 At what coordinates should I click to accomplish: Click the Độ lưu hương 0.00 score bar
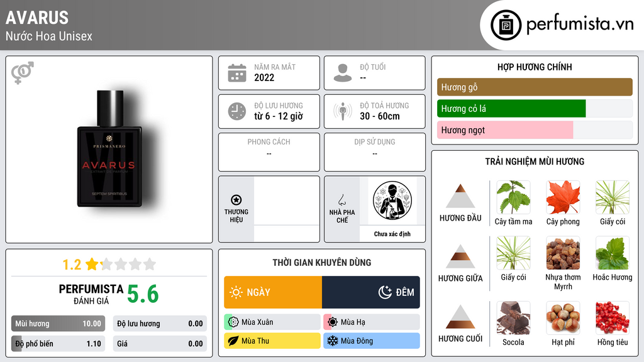click(160, 324)
